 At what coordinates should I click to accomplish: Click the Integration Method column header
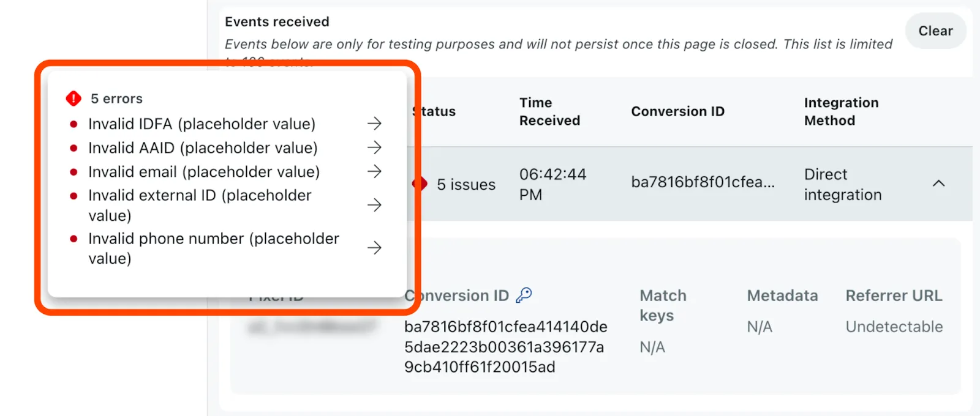pos(841,111)
